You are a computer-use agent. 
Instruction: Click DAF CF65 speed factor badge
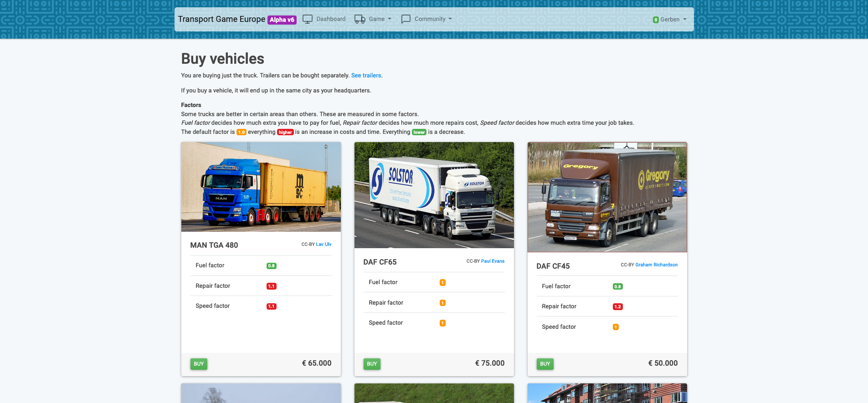point(442,323)
